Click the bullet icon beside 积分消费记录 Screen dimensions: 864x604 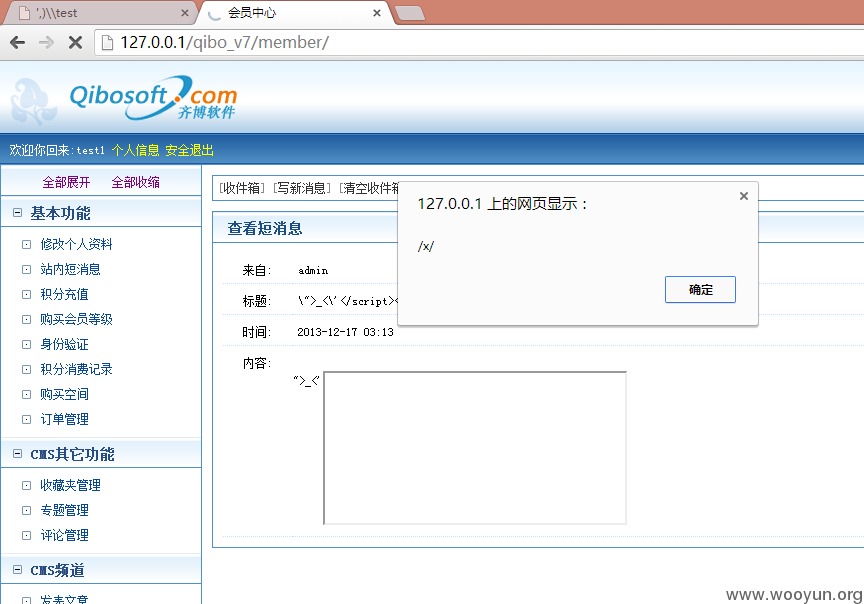[x=26, y=369]
